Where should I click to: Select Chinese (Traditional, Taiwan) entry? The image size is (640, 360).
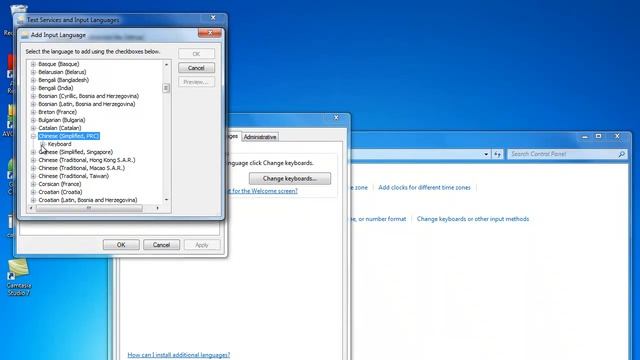pos(73,176)
